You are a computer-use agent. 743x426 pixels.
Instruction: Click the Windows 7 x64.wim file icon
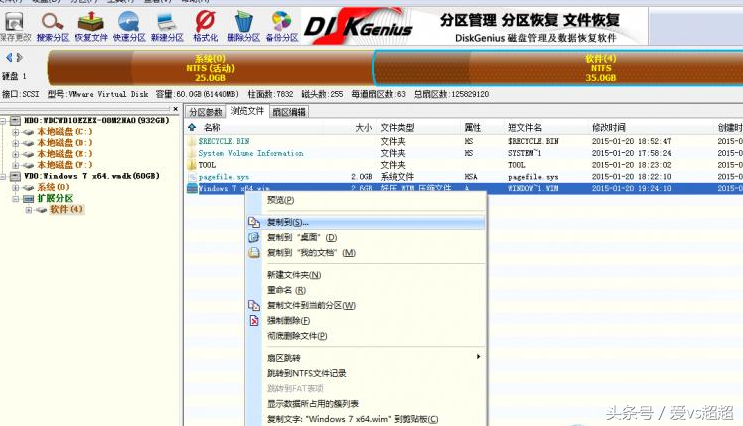click(x=192, y=189)
